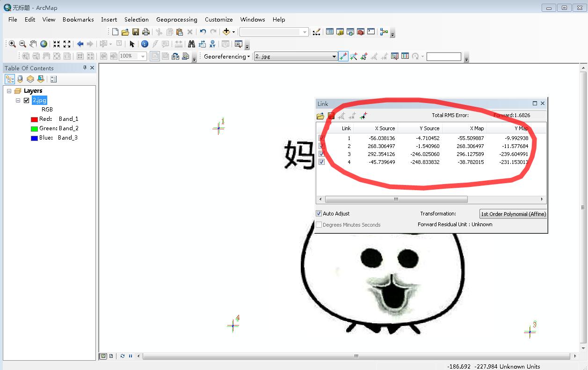This screenshot has height=370, width=588.
Task: Change the 1st Order Polynomial transformation
Action: 513,214
